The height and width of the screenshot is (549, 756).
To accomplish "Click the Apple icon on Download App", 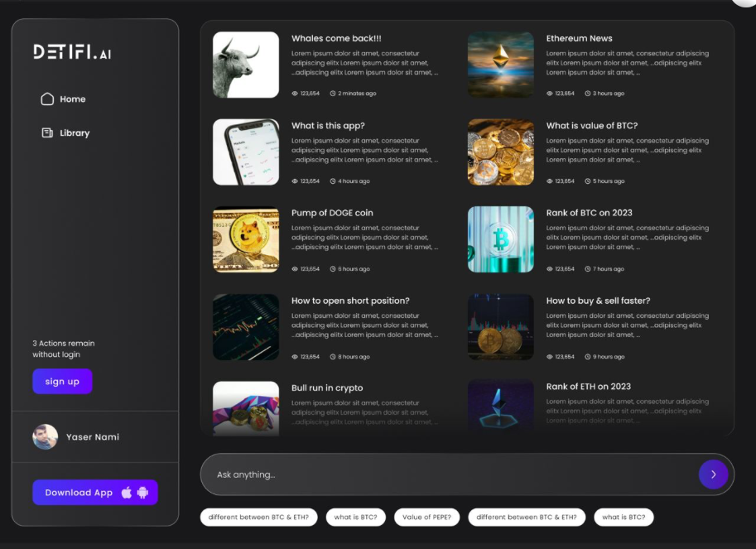I will 127,493.
